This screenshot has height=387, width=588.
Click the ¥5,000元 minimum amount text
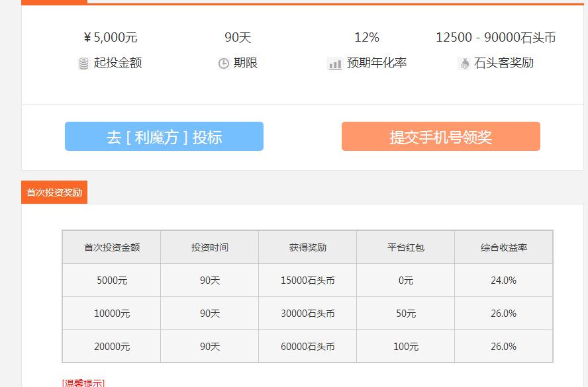click(111, 38)
